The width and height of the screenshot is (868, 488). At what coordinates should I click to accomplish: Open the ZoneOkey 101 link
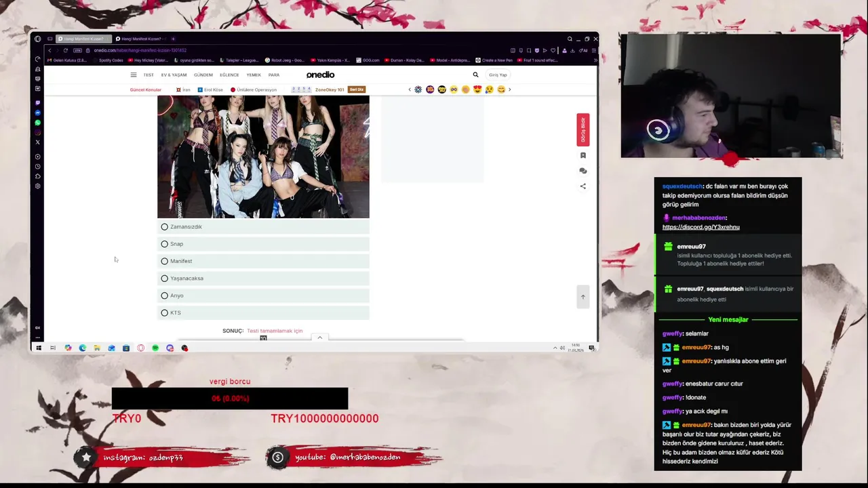(x=330, y=89)
